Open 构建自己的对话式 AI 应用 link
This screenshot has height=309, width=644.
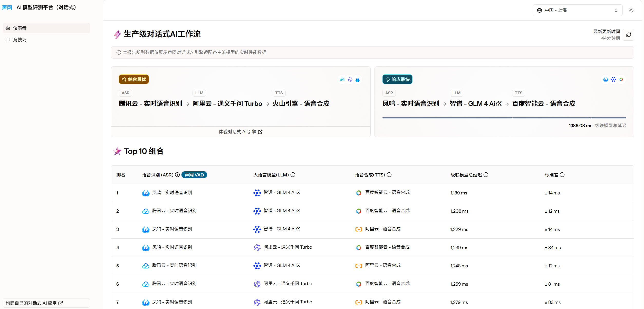coord(46,303)
